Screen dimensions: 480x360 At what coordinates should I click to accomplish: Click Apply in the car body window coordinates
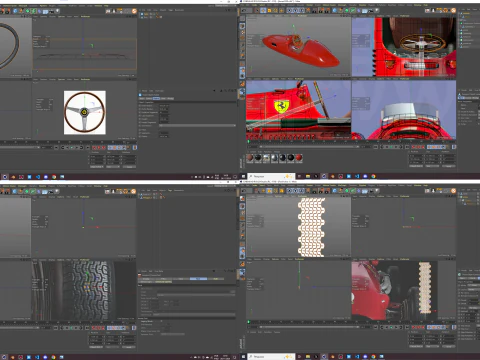pyautogui.click(x=449, y=166)
